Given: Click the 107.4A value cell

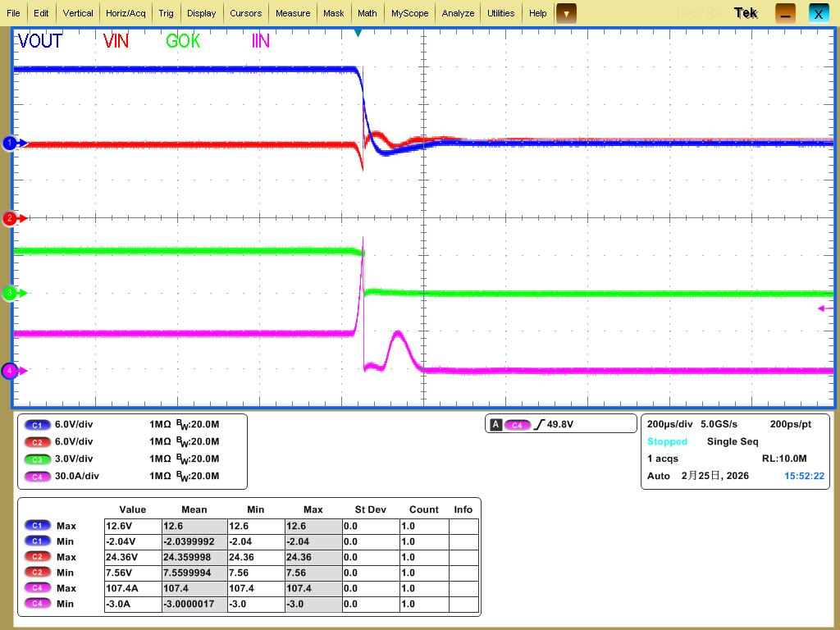Looking at the screenshot, I should (x=133, y=588).
